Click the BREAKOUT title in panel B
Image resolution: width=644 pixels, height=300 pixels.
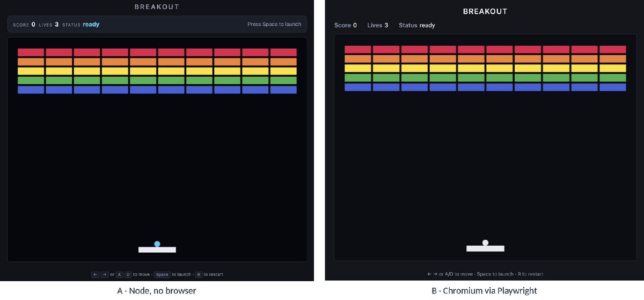pyautogui.click(x=485, y=11)
